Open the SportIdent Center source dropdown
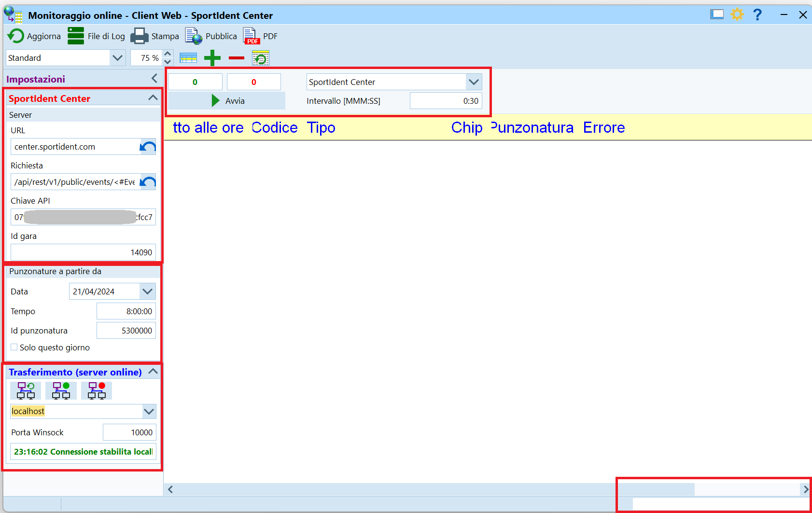The image size is (812, 513). [474, 82]
